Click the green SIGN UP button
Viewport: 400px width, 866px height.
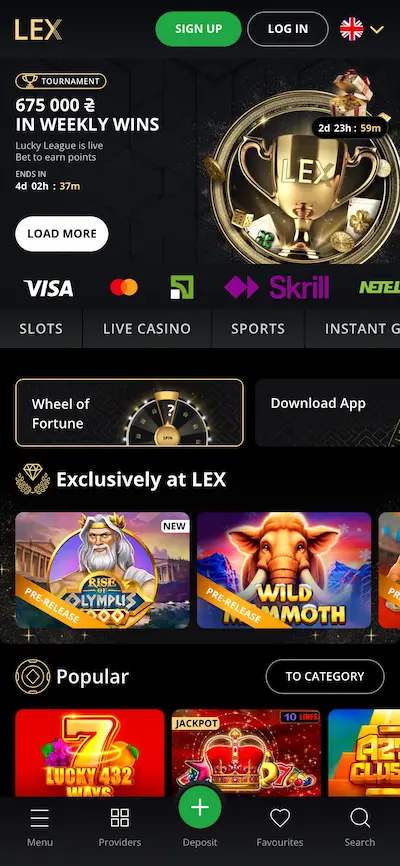(198, 29)
